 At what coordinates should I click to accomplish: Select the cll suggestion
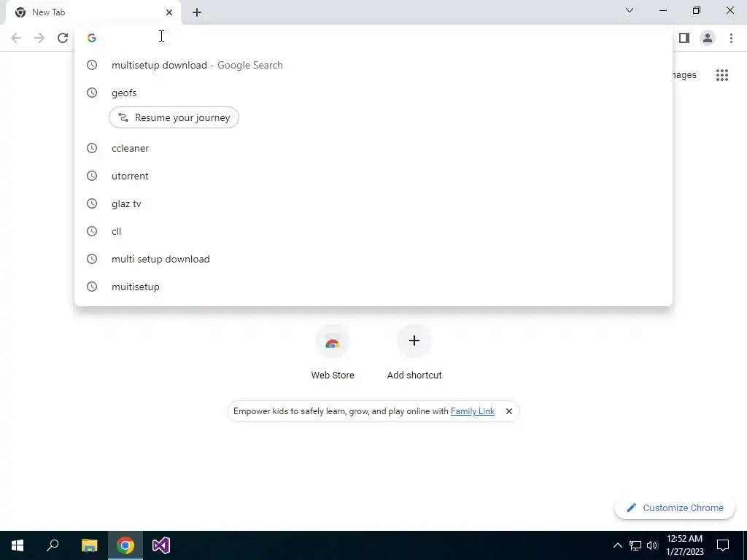coord(373,231)
